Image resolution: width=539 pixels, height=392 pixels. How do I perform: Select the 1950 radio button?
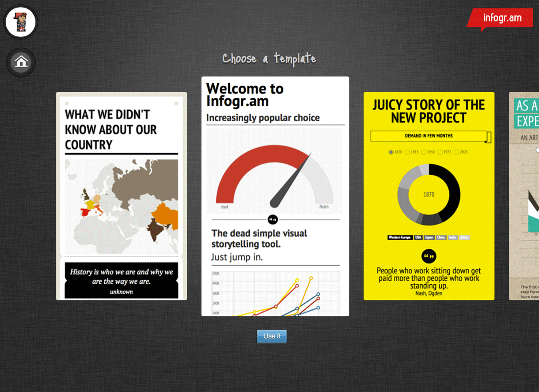coord(424,152)
